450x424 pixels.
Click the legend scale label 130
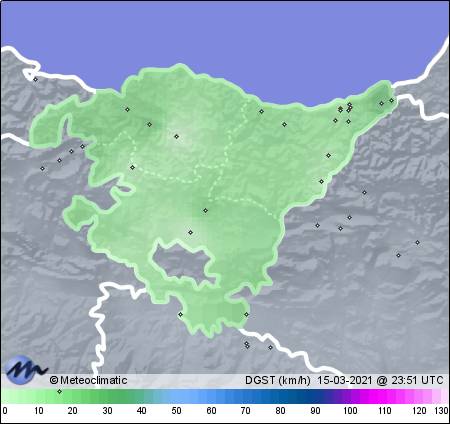[x=441, y=410]
